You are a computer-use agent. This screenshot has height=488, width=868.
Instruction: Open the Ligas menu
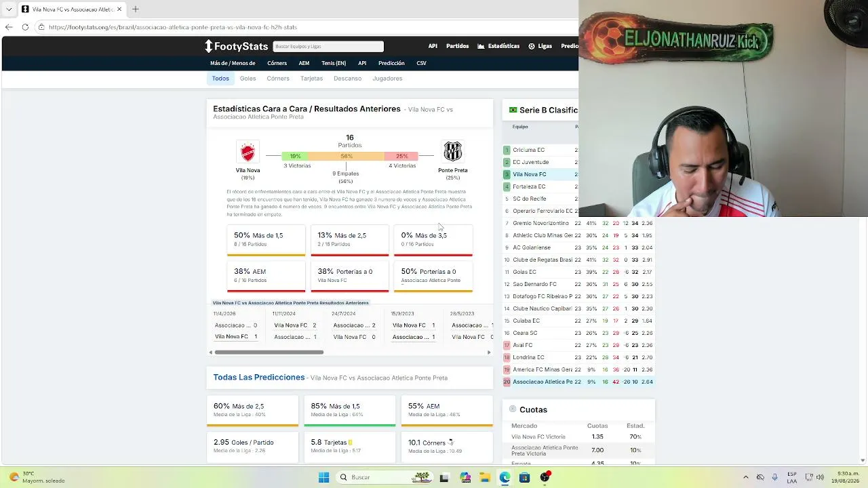pos(540,46)
